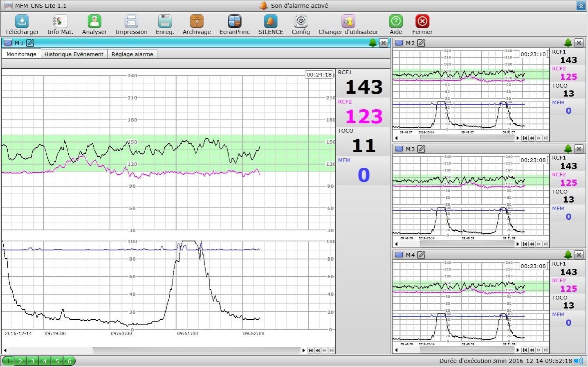Click Changer d'utilisateur button
The height and width of the screenshot is (367, 588).
click(x=348, y=21)
